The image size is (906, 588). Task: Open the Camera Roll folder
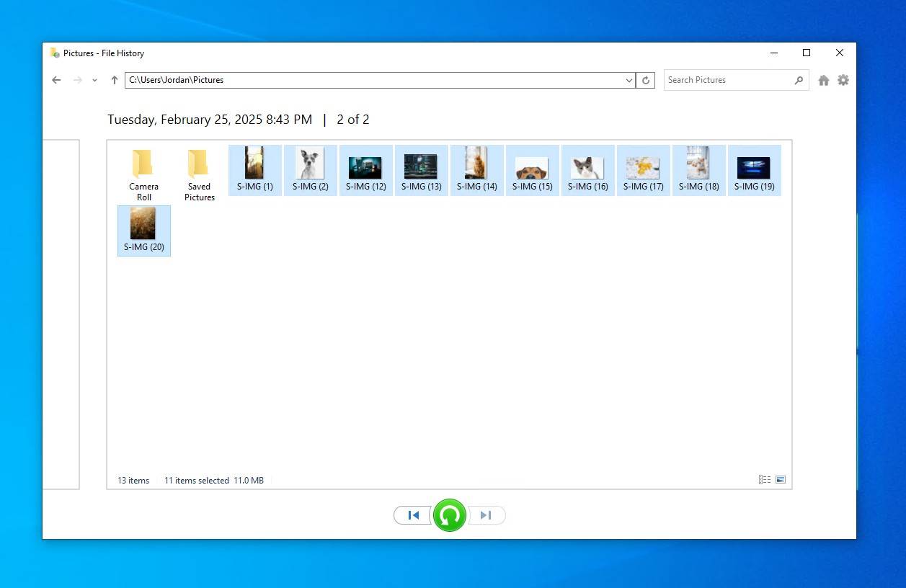(x=143, y=173)
